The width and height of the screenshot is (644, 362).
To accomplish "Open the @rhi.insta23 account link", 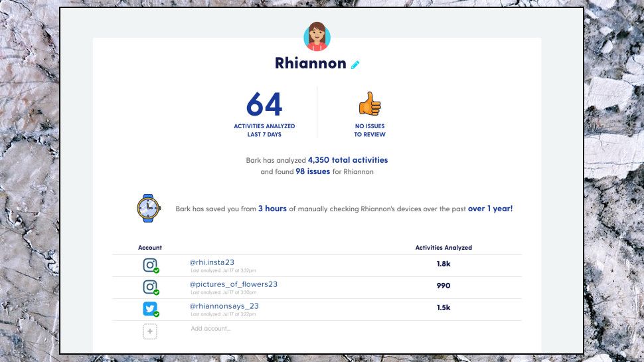I will [x=212, y=262].
